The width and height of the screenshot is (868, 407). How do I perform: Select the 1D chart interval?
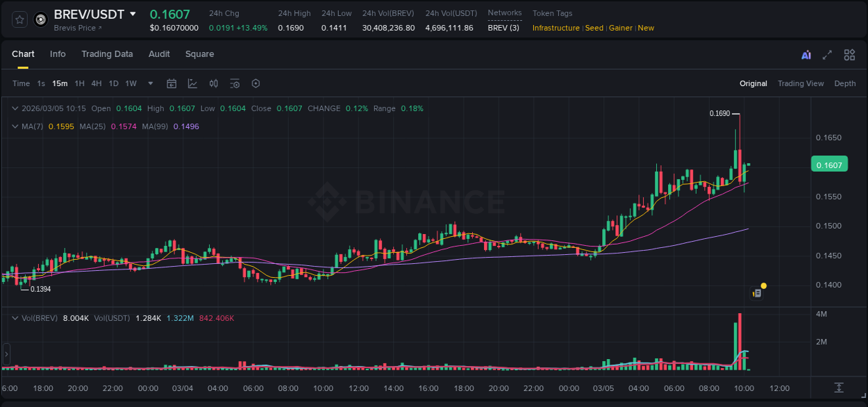(x=113, y=83)
